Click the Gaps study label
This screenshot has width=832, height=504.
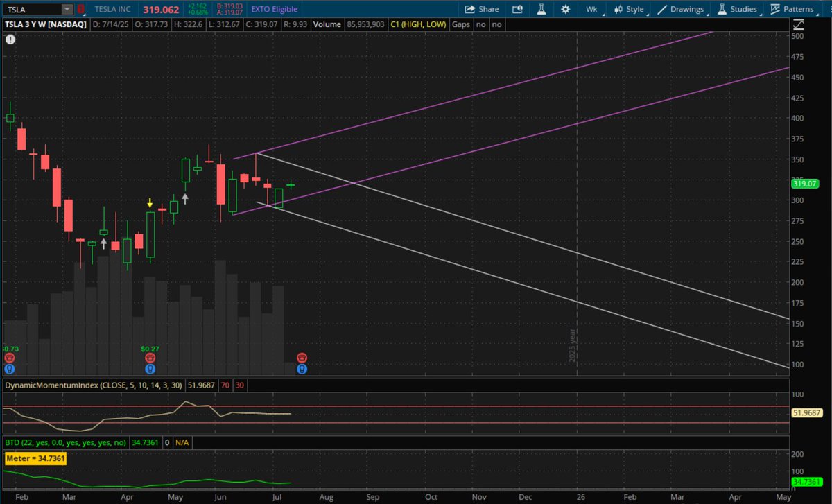coord(460,24)
